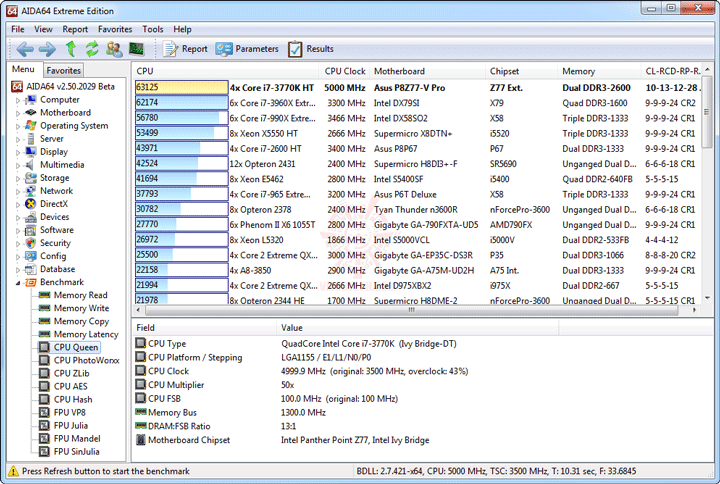Click the results vertical scrollbar thumb
Image resolution: width=720 pixels, height=484 pixels.
pos(707,113)
